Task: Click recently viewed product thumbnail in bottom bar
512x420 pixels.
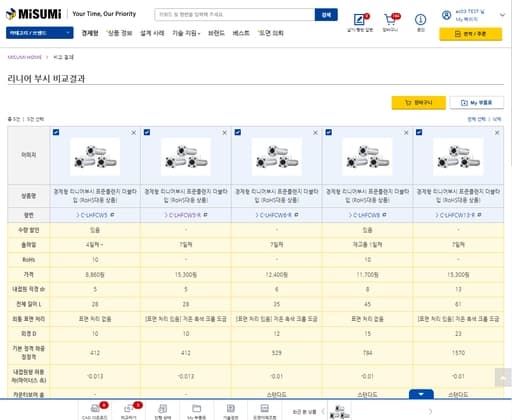Action: click(x=339, y=412)
